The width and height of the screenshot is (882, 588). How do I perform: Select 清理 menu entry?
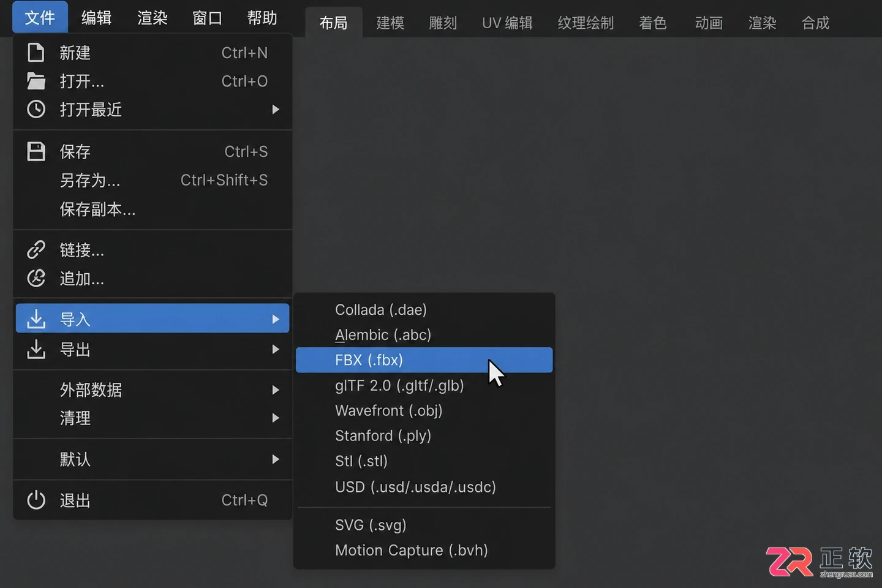(153, 418)
